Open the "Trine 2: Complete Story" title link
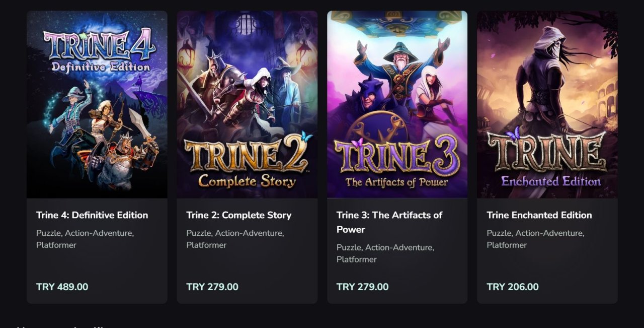The image size is (644, 328). point(239,215)
